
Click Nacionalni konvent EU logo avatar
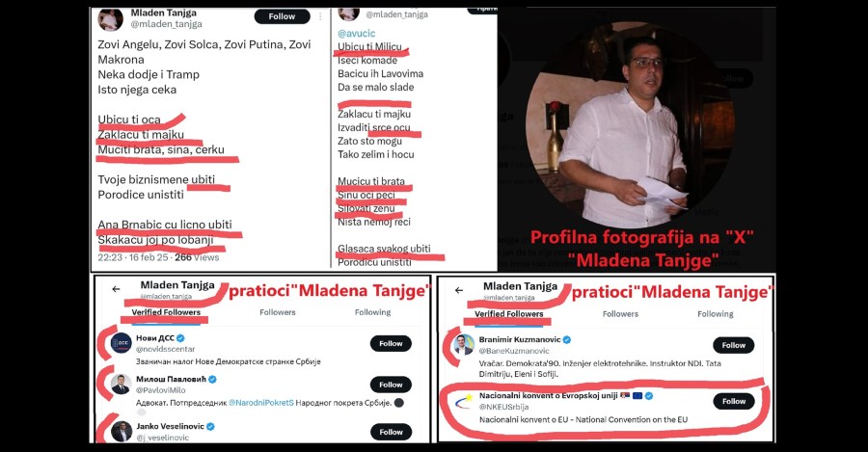[463, 402]
